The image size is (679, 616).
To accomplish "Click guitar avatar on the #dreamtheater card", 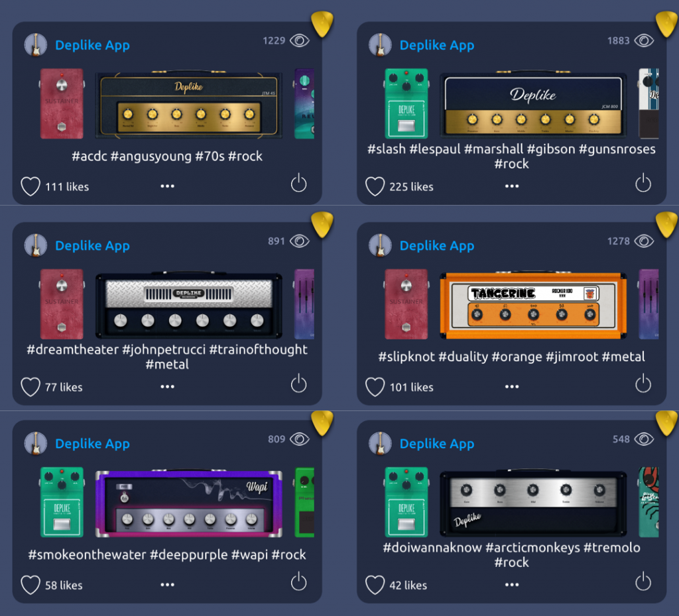I will click(x=36, y=245).
